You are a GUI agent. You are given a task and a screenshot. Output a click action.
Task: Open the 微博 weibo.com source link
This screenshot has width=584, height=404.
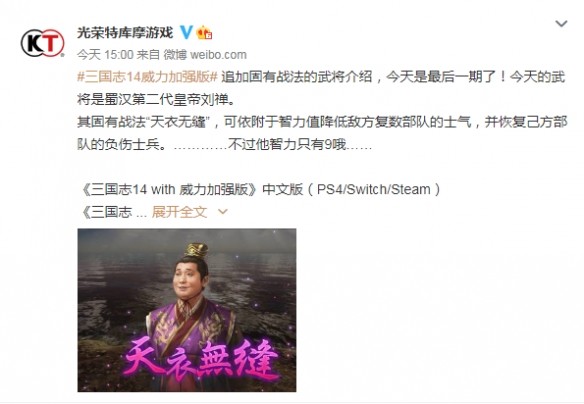(205, 55)
